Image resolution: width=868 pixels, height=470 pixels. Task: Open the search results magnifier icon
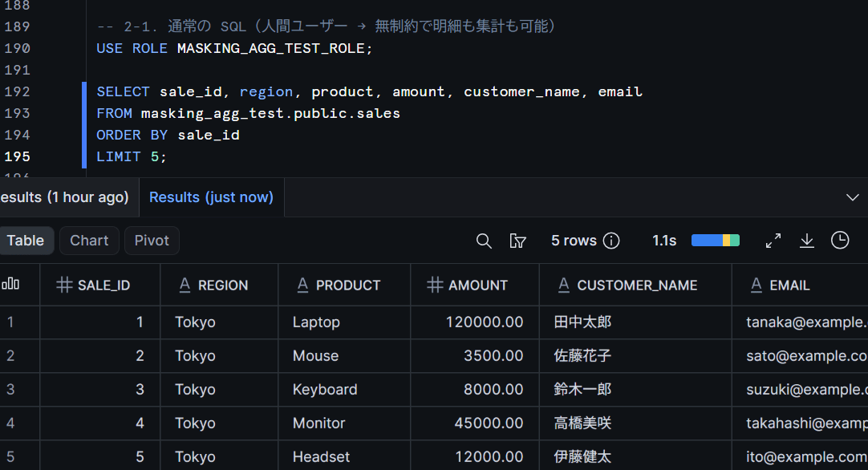click(x=484, y=241)
